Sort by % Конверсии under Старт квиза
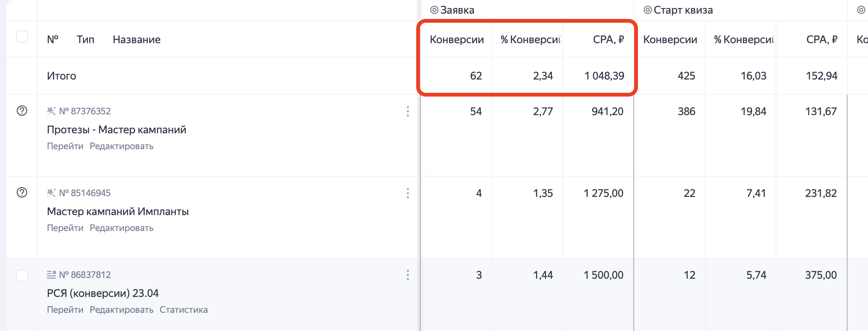The height and width of the screenshot is (331, 868). point(744,39)
